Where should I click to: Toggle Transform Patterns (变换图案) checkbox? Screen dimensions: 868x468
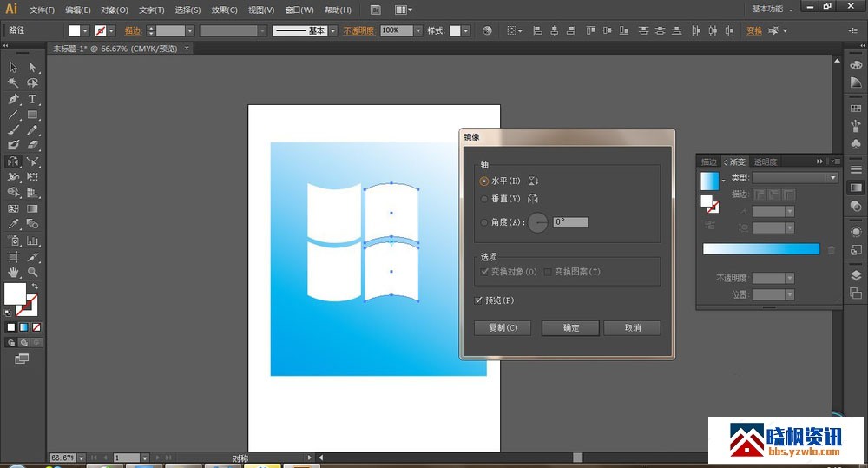click(x=548, y=272)
